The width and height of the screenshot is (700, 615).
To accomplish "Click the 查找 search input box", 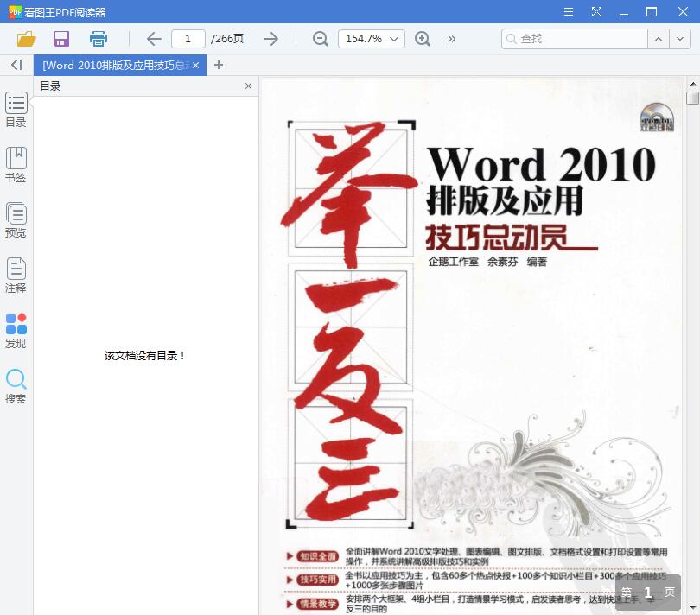I will coord(574,39).
